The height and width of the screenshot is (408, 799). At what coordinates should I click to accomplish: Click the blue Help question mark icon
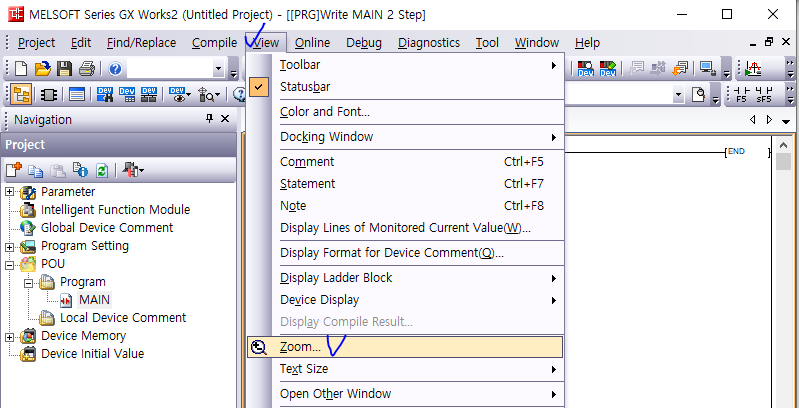coord(115,68)
